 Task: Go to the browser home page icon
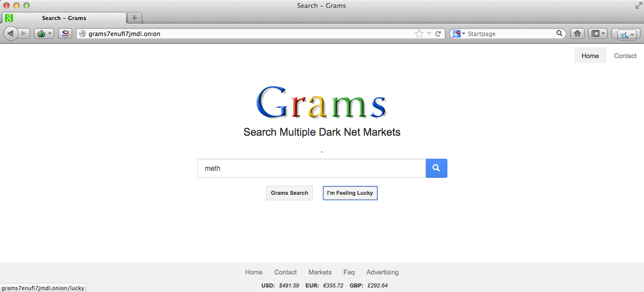577,34
